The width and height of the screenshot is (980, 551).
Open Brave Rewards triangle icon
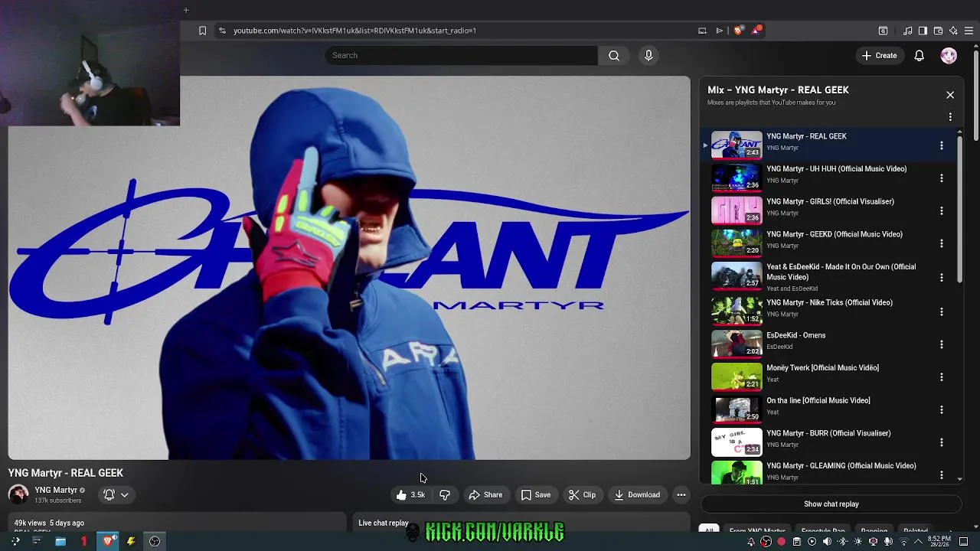click(757, 31)
